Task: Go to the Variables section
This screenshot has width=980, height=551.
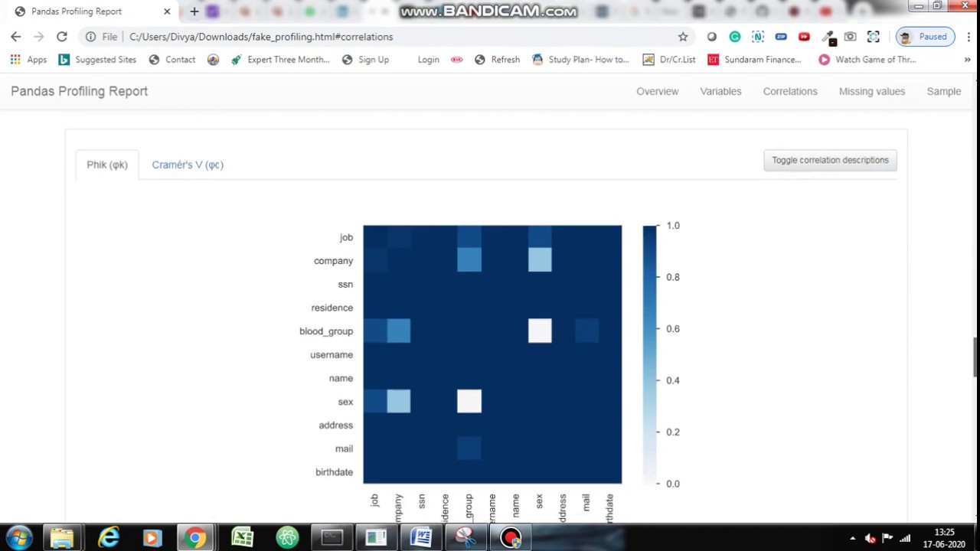Action: 720,91
